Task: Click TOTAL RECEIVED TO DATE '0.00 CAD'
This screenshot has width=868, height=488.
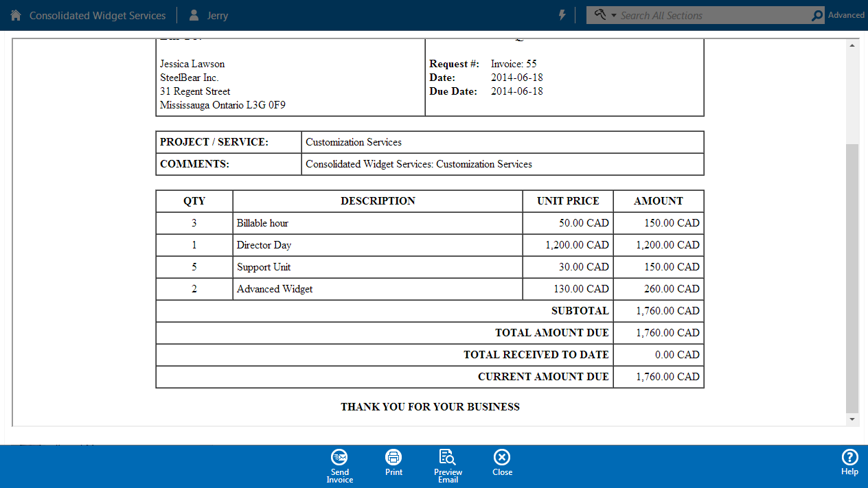Action: coord(677,355)
